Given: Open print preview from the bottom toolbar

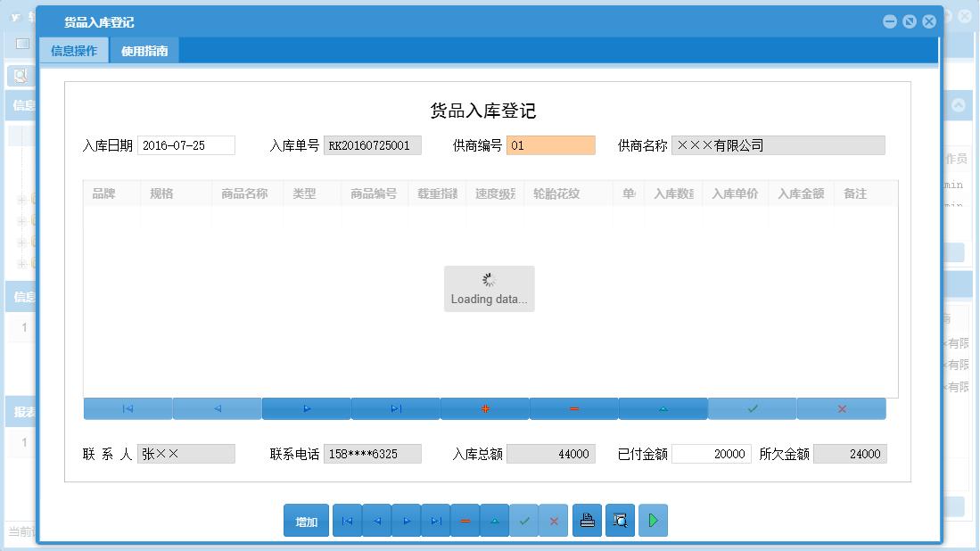Looking at the screenshot, I should tap(620, 520).
